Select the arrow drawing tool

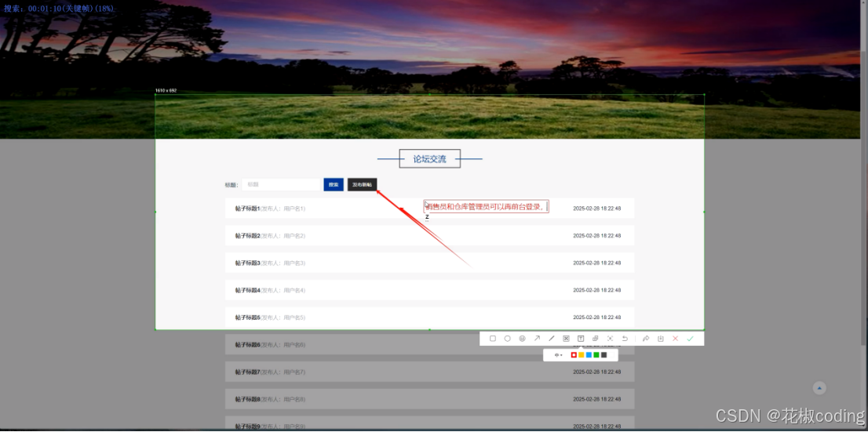point(537,339)
